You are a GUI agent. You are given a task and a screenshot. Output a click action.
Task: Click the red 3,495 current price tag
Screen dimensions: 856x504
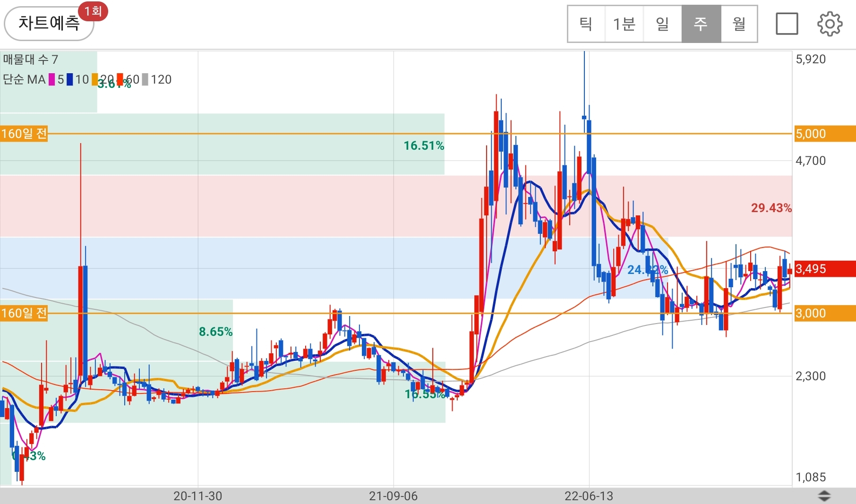pyautogui.click(x=825, y=269)
